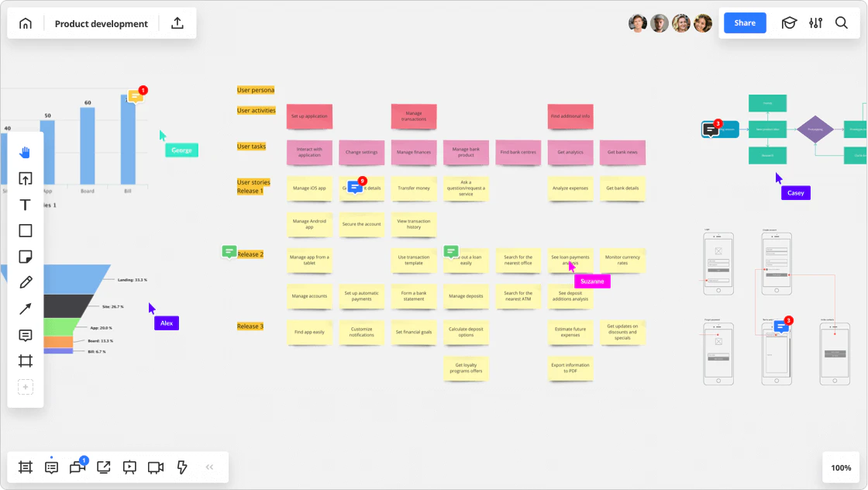Choose the arrow connector tool

(25, 309)
